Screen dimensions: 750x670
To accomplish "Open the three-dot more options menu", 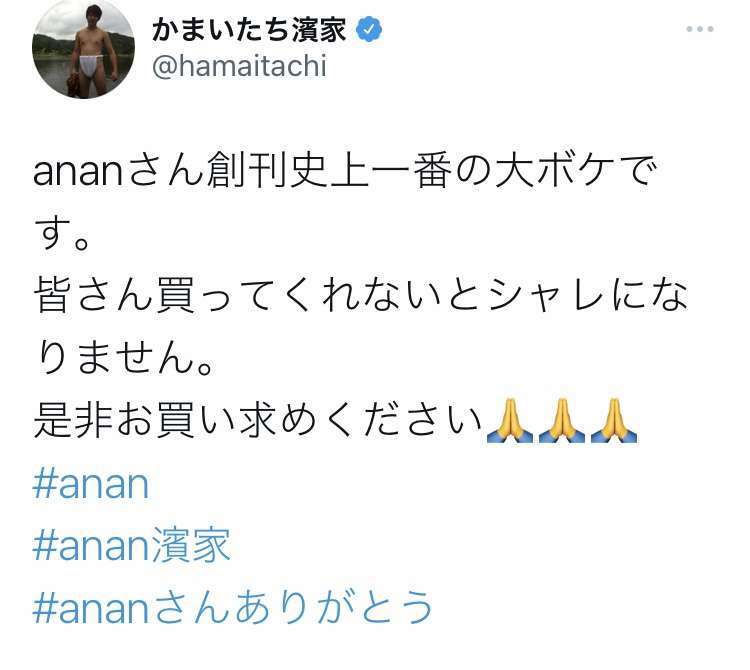I will click(700, 29).
